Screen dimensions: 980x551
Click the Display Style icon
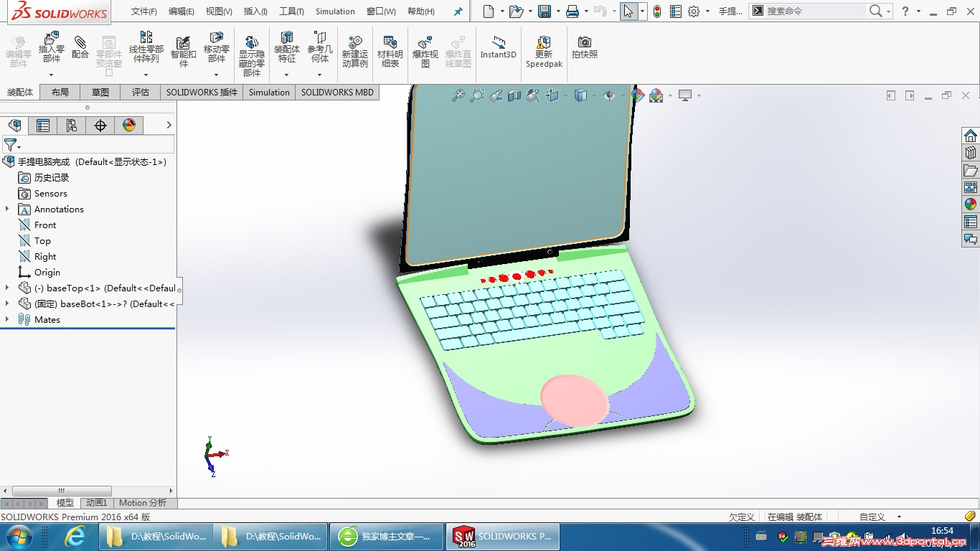tap(580, 95)
